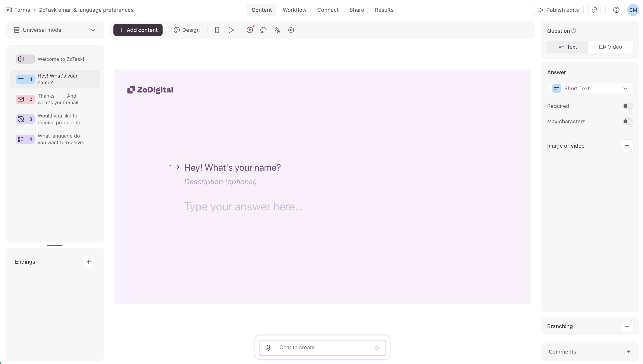Open the help question mark icon
Image resolution: width=643 pixels, height=364 pixels.
click(616, 10)
